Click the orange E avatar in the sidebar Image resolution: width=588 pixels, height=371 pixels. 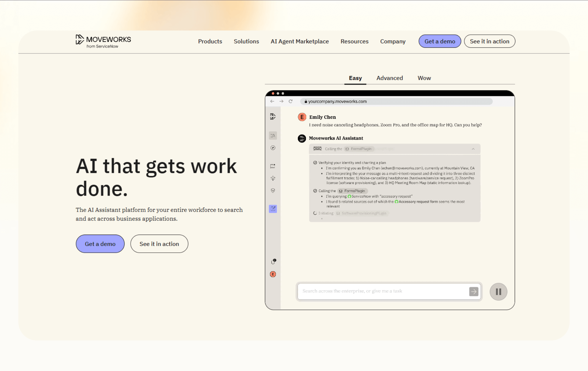coord(273,274)
